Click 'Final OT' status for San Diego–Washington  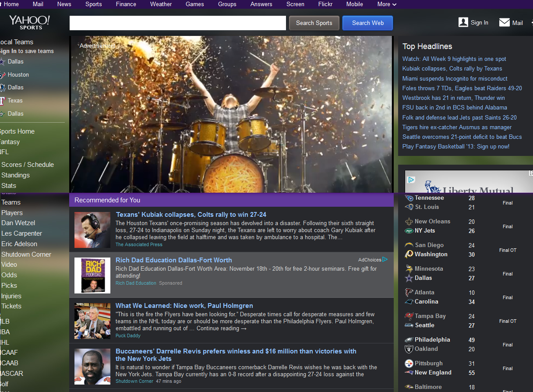pyautogui.click(x=508, y=250)
